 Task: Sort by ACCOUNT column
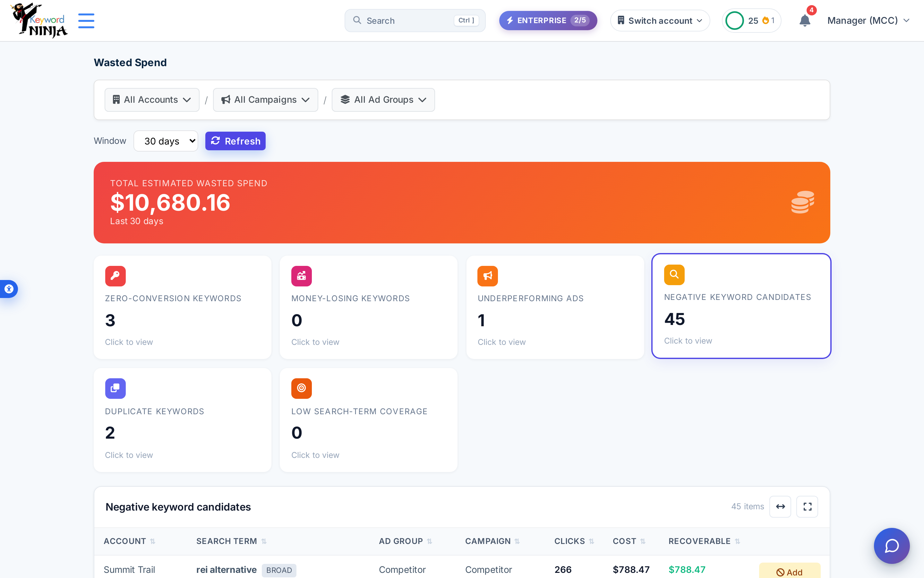129,541
